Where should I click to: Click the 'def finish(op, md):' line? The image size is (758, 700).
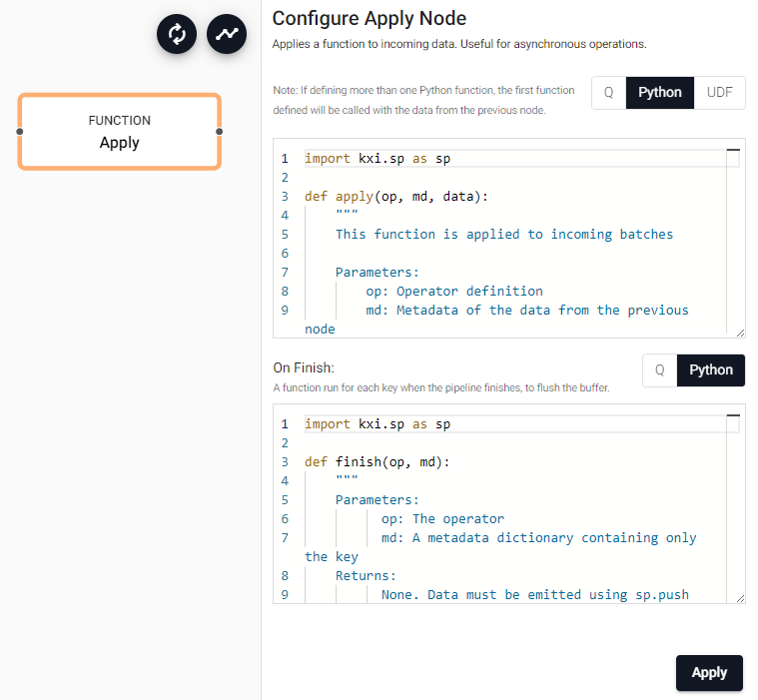tap(378, 461)
